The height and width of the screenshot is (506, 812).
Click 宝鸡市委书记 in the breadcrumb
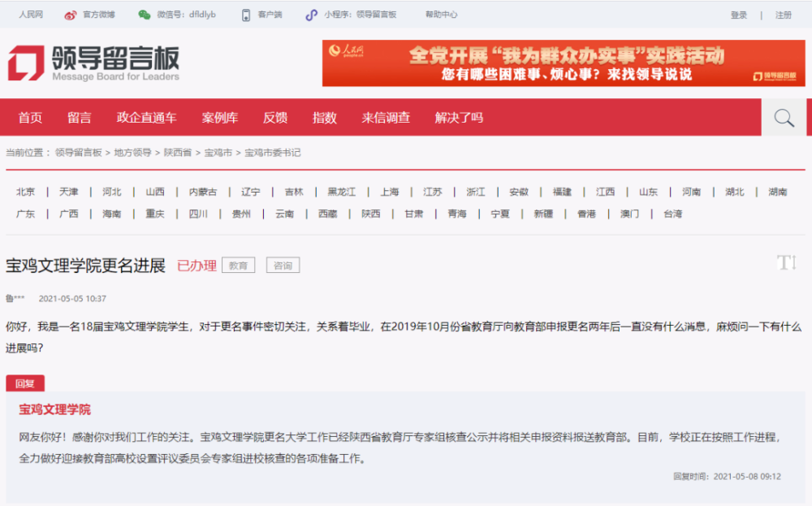tap(272, 153)
